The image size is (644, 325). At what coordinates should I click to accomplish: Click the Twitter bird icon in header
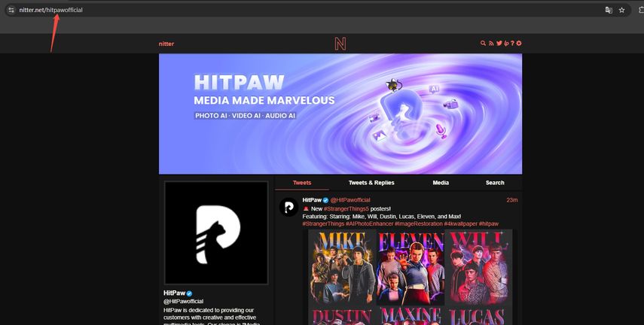[x=499, y=44]
